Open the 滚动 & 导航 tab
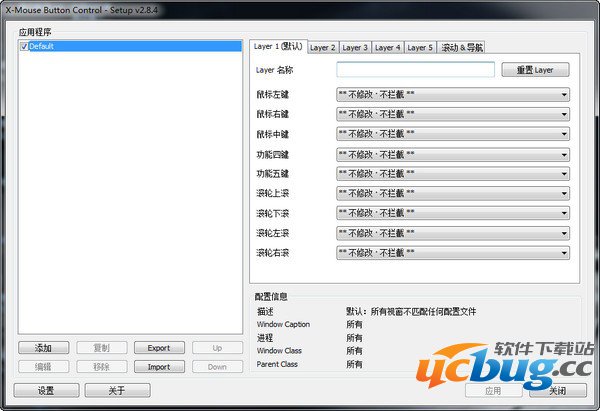The height and width of the screenshot is (411, 600). tap(461, 47)
